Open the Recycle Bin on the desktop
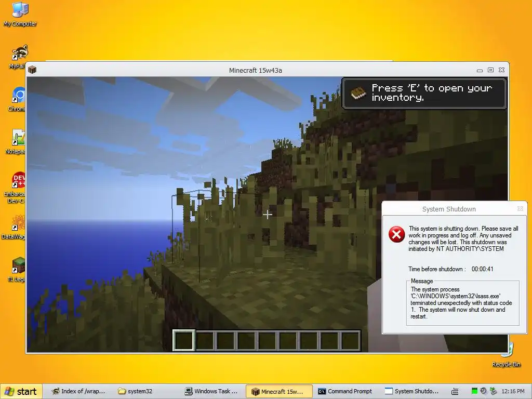This screenshot has height=399, width=532. [x=506, y=355]
